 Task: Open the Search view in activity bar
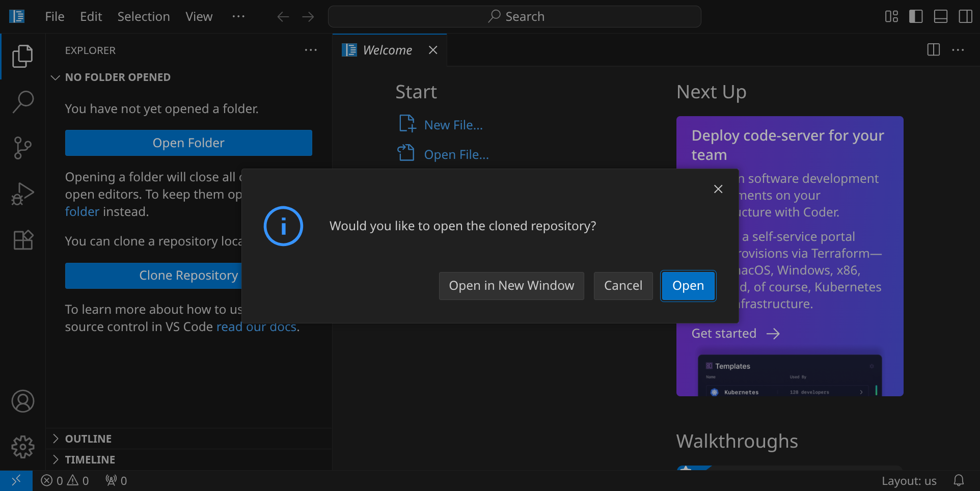tap(22, 102)
